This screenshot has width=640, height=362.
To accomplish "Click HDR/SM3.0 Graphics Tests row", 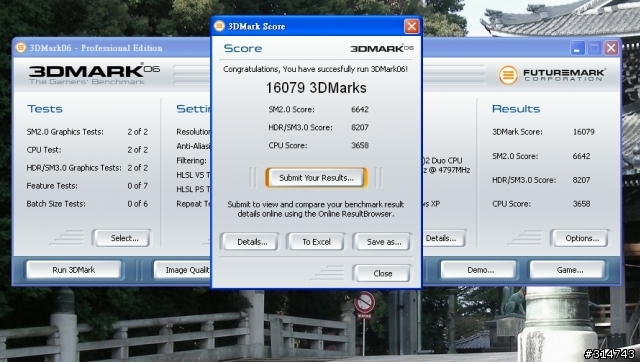I will [87, 168].
